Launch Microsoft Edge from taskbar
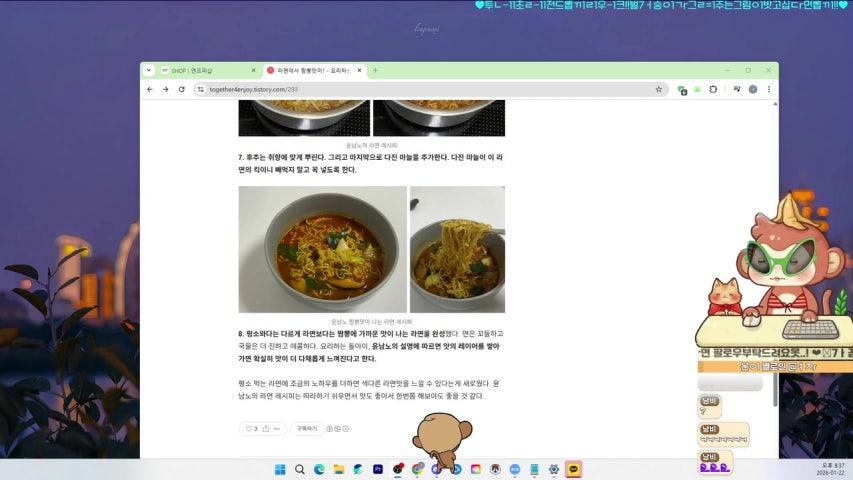Viewport: 853px width, 480px height. point(319,469)
